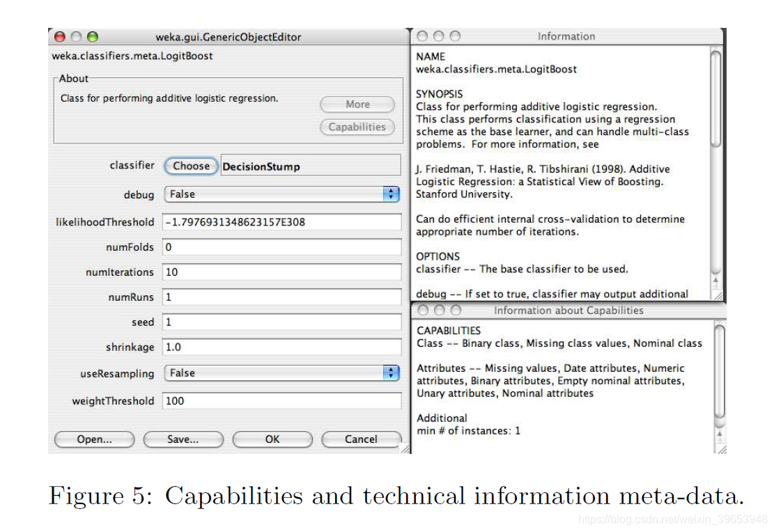Confirm with the OK button
774x532 pixels.
[272, 439]
